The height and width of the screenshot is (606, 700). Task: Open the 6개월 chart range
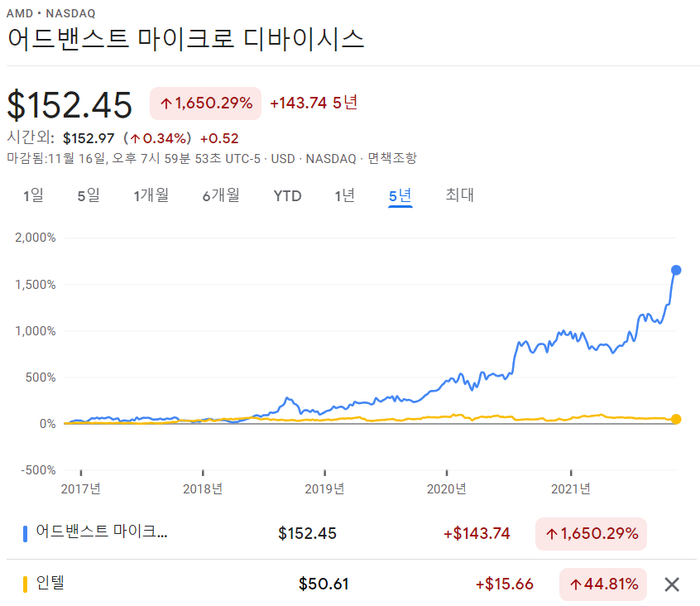click(x=221, y=195)
